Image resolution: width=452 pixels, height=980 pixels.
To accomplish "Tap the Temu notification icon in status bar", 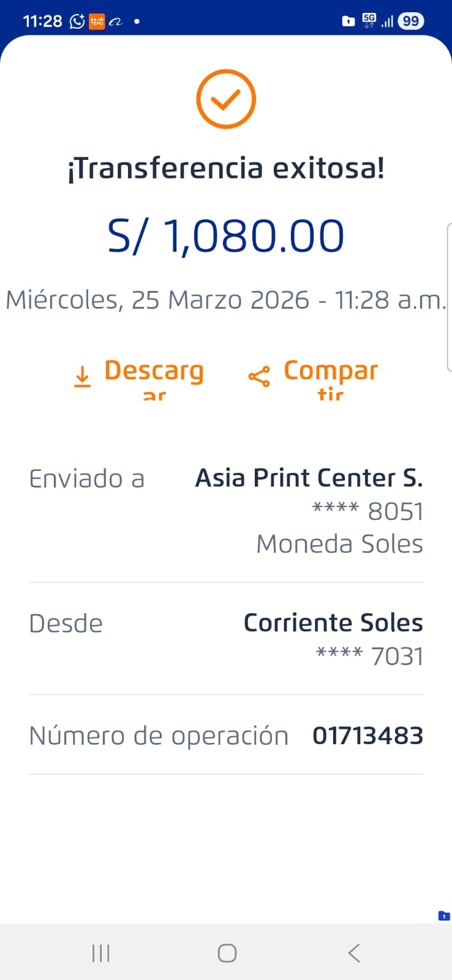I will tap(97, 21).
